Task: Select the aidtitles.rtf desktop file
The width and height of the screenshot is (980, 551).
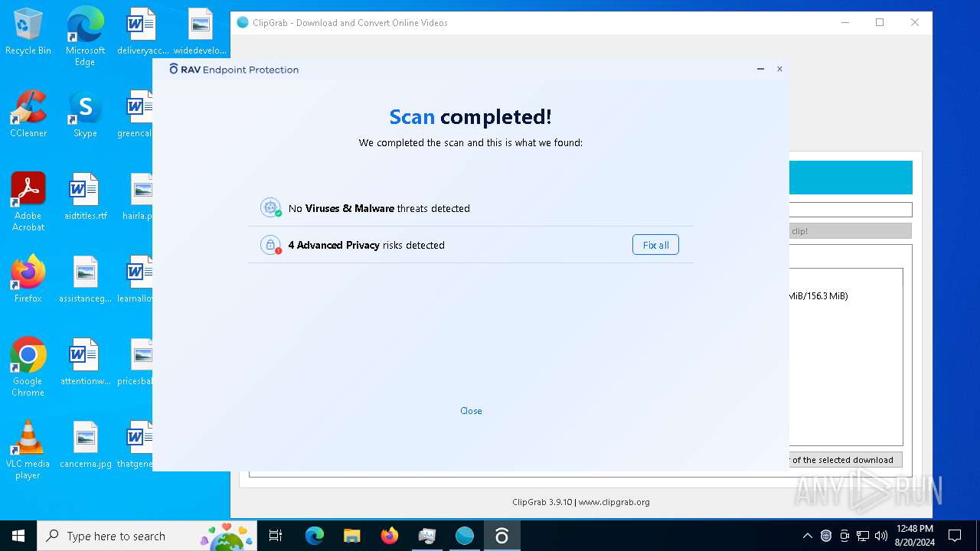Action: [x=85, y=197]
